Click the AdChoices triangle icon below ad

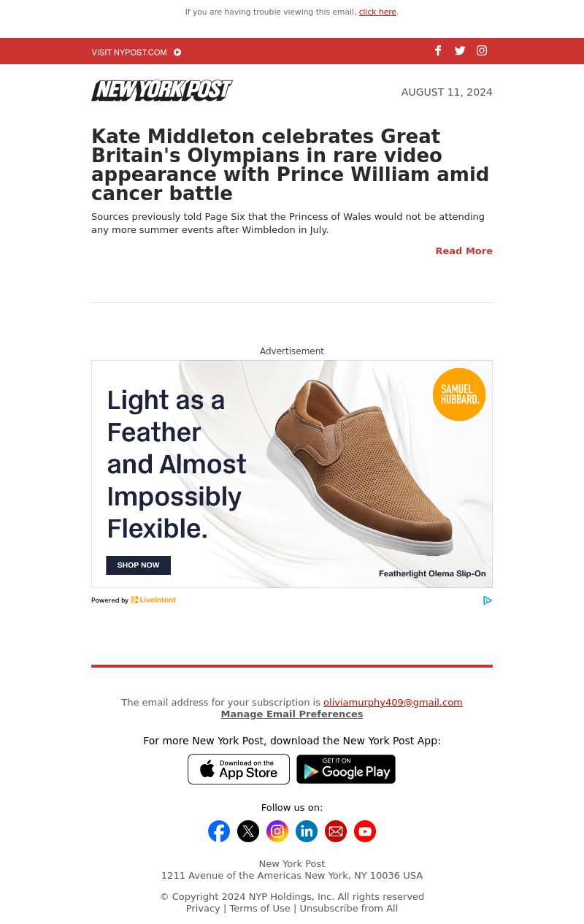[x=488, y=600]
